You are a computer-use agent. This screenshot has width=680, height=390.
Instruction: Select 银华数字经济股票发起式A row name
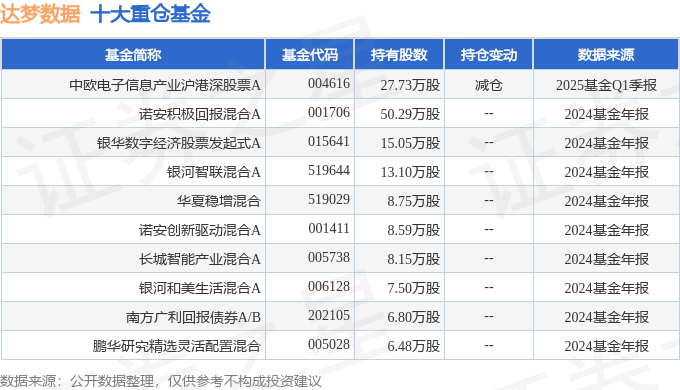[x=179, y=143]
